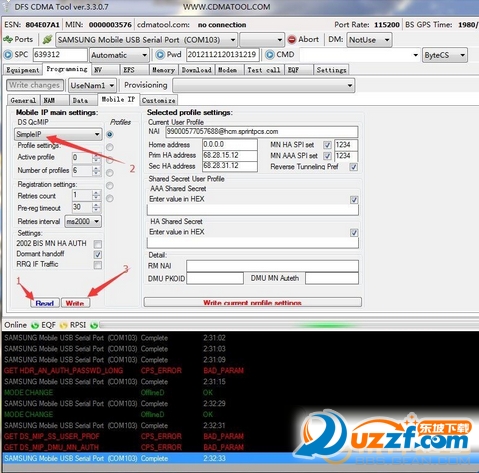Open the Data sub-tab
The image size is (479, 473).
[83, 100]
